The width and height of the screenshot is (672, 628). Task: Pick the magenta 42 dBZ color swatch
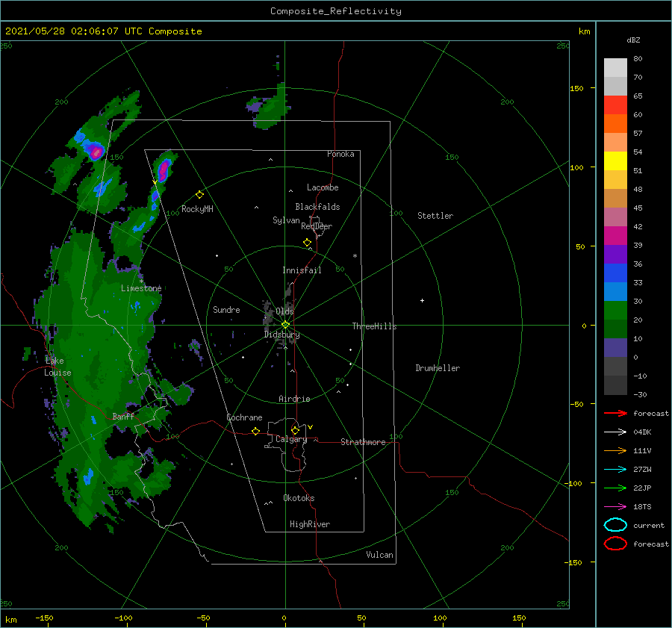pyautogui.click(x=615, y=235)
